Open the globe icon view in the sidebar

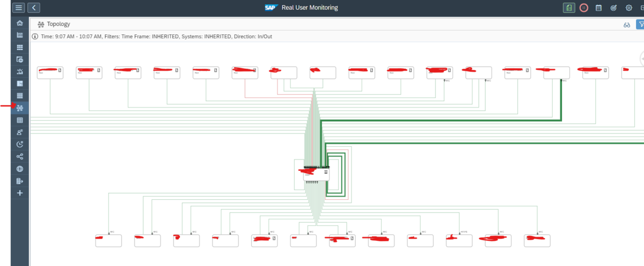tap(20, 169)
